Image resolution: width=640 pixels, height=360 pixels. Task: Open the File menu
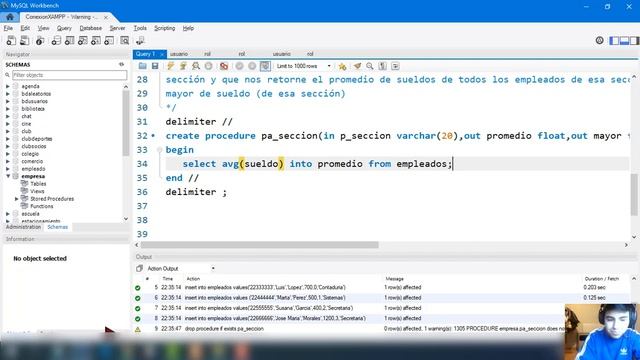point(8,28)
